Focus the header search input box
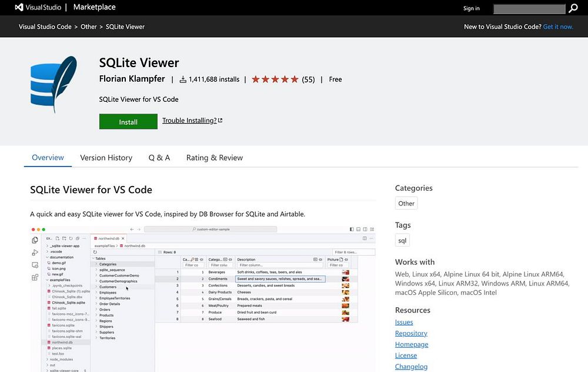Viewport: 588px width, 372px height. 529,9
